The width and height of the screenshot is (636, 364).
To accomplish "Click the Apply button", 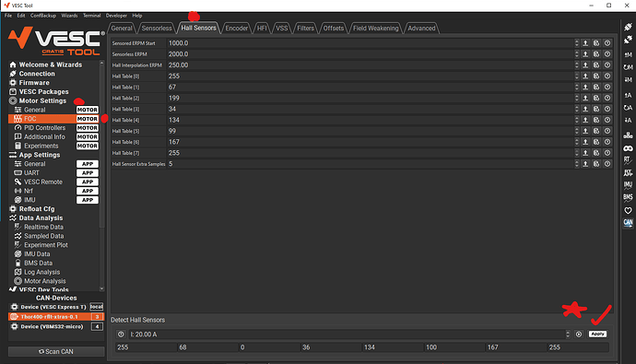I will point(598,334).
